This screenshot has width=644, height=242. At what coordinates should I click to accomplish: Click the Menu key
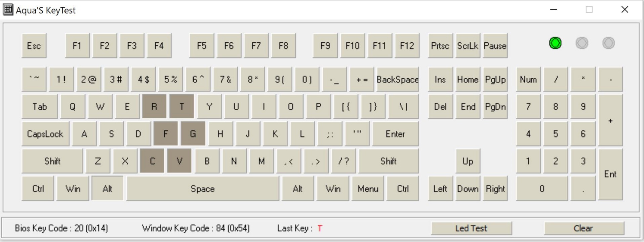(368, 189)
